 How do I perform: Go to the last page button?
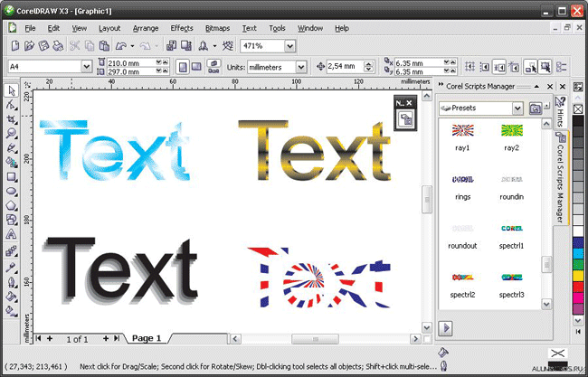[x=117, y=338]
